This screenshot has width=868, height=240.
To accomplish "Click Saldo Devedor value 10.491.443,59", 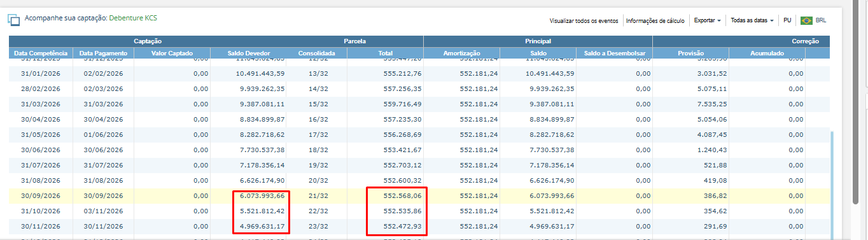I will point(260,73).
